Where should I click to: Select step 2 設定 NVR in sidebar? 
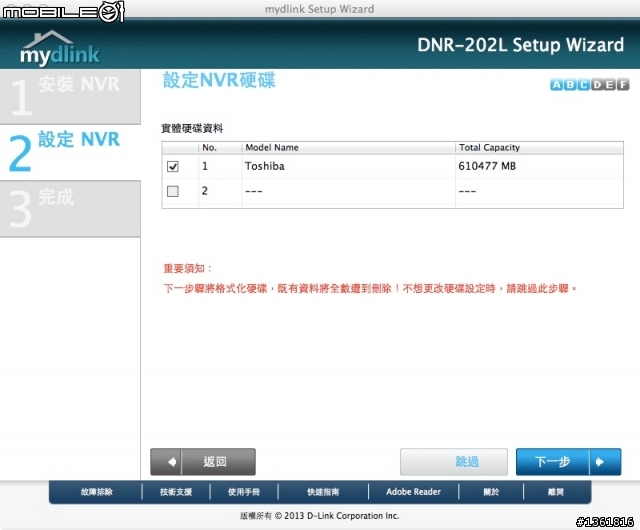coord(70,152)
